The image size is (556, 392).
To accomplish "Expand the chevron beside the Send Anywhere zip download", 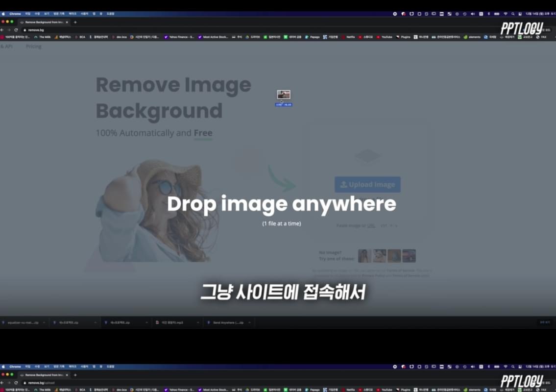I will coord(250,322).
